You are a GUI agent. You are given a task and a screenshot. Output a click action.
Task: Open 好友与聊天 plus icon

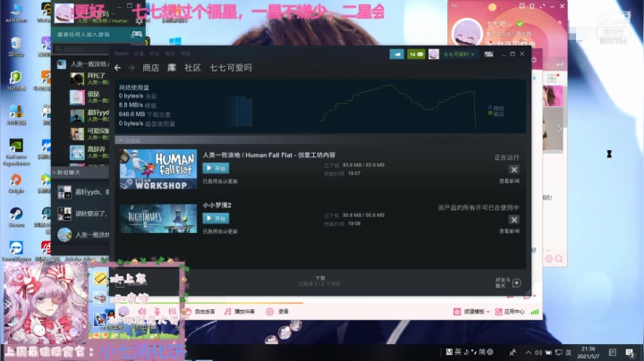[x=517, y=283]
